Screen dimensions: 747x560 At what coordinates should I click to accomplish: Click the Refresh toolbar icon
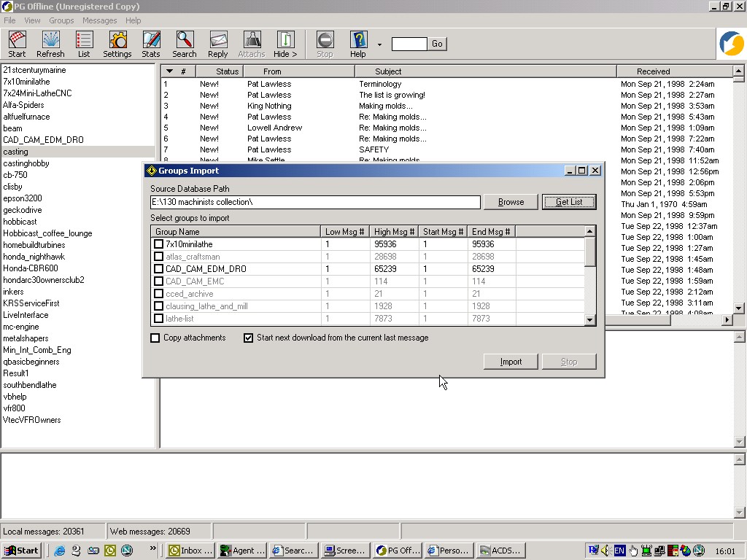point(50,44)
